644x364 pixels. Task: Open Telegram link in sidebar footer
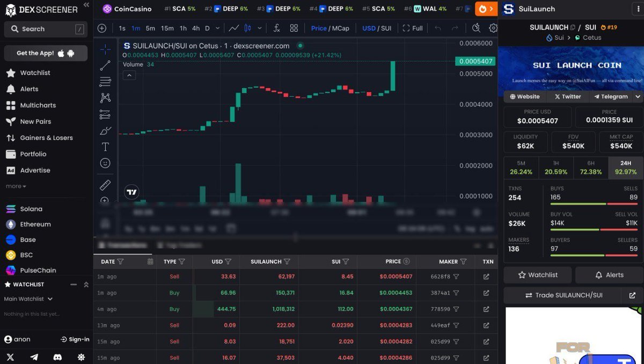pyautogui.click(x=34, y=356)
